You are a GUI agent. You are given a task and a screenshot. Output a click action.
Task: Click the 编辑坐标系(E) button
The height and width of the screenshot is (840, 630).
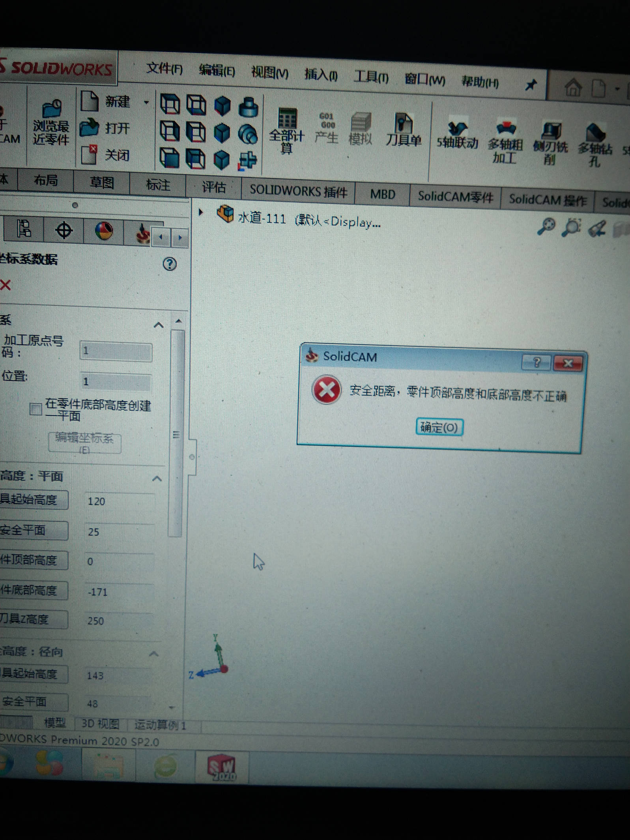84,443
